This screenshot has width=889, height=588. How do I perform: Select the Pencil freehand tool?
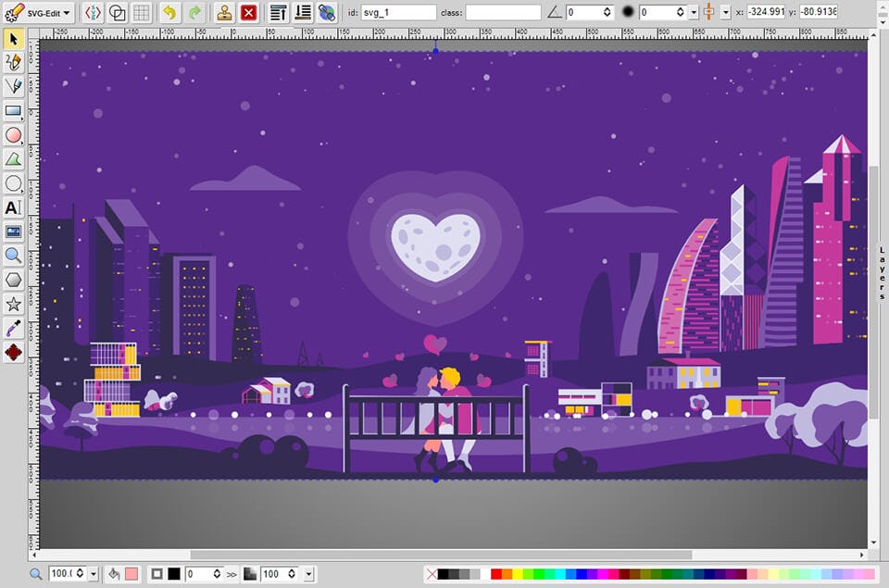[x=13, y=62]
